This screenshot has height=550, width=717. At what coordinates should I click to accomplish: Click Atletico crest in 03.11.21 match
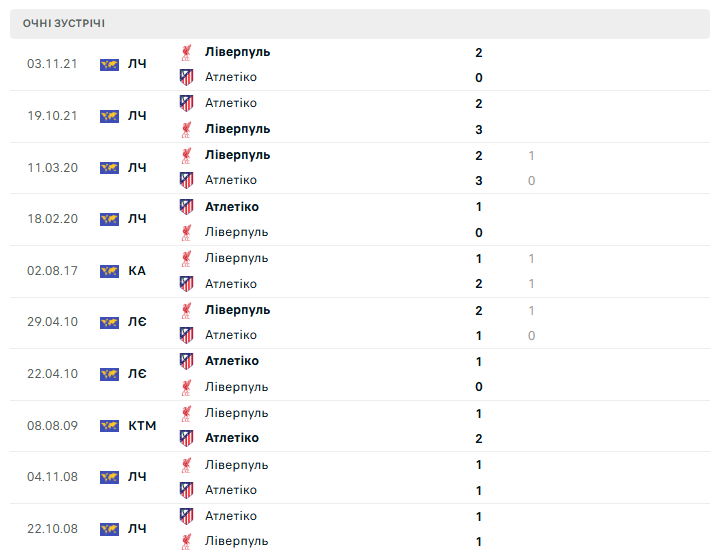point(186,77)
